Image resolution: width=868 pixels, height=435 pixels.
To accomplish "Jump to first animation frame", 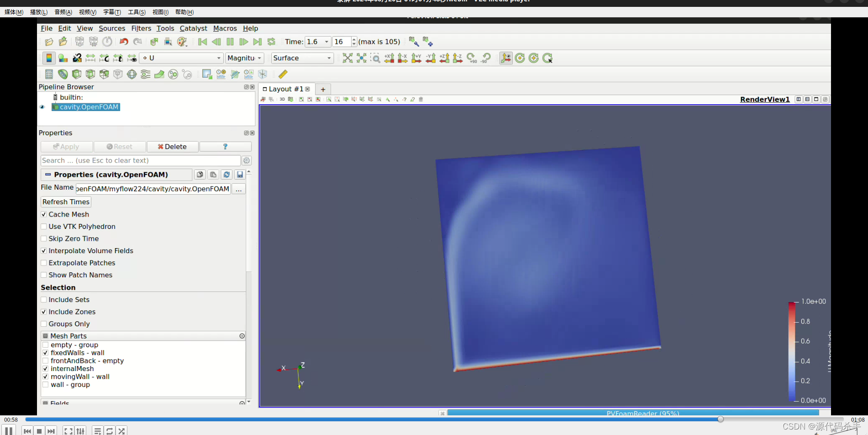I will (x=203, y=42).
